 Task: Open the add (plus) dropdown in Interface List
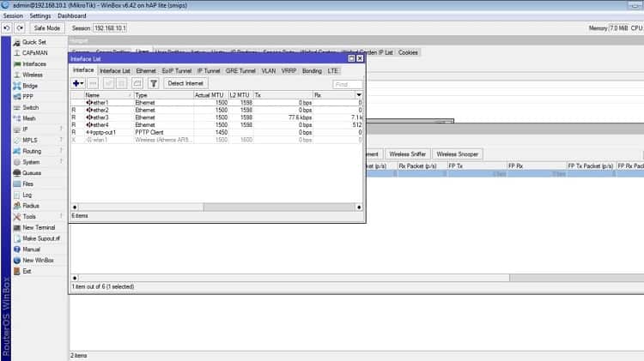point(78,83)
